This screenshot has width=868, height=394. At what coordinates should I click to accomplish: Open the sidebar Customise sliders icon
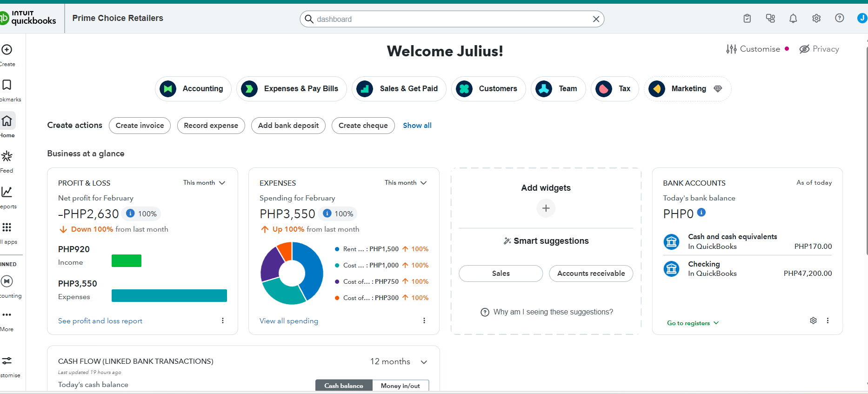click(x=7, y=361)
